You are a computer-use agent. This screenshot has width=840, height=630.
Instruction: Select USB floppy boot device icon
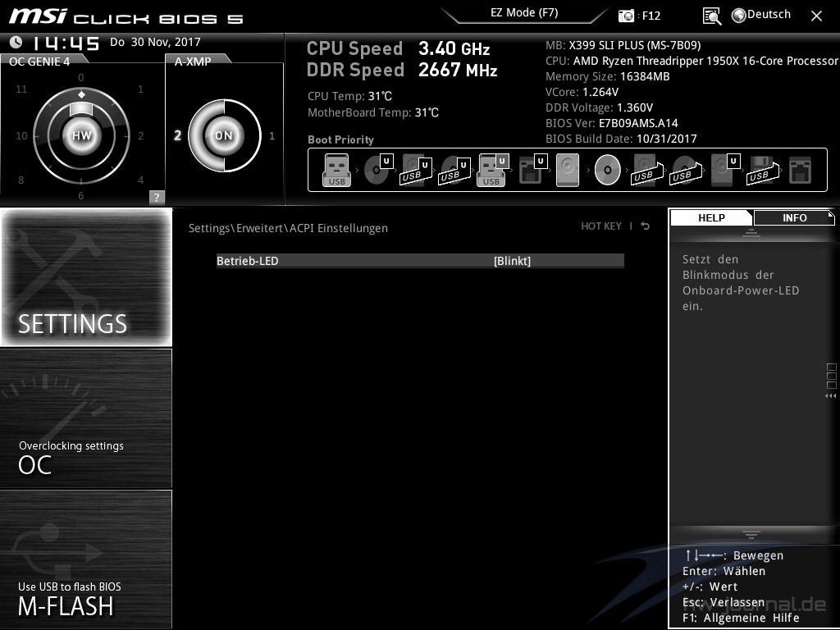763,171
